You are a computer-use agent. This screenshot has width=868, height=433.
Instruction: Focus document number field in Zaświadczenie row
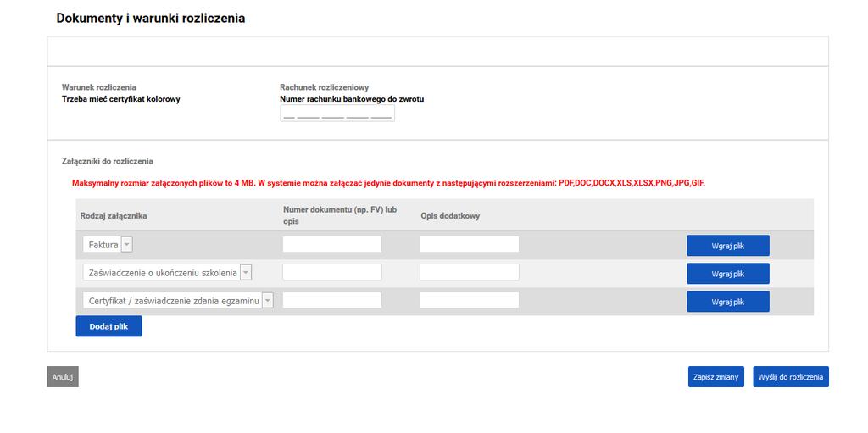(x=332, y=272)
